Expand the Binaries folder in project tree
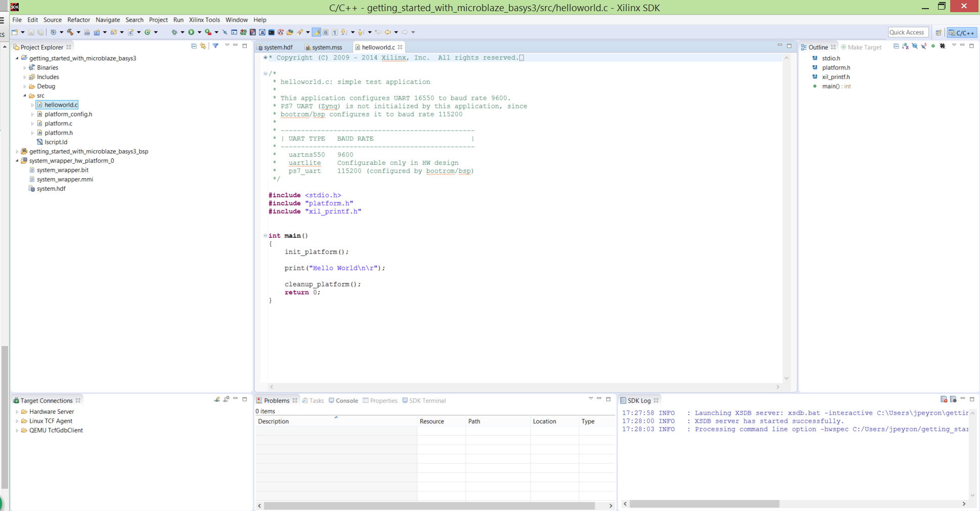980x511 pixels. (x=25, y=68)
